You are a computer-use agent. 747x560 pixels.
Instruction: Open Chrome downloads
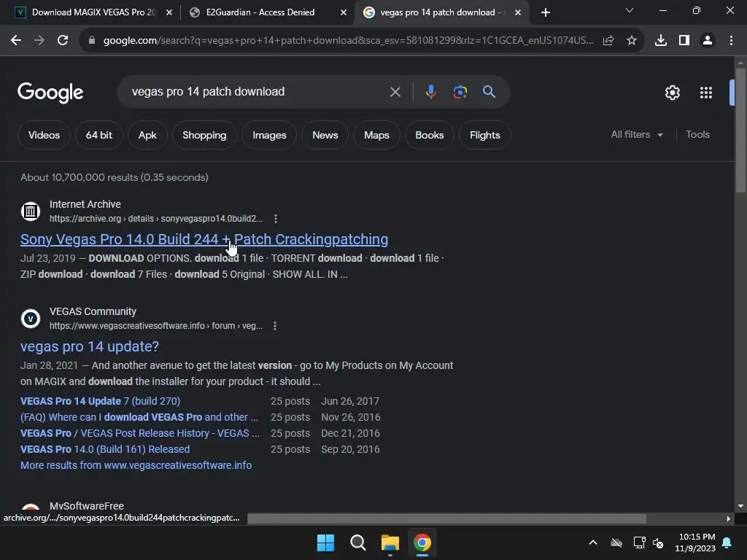click(661, 41)
